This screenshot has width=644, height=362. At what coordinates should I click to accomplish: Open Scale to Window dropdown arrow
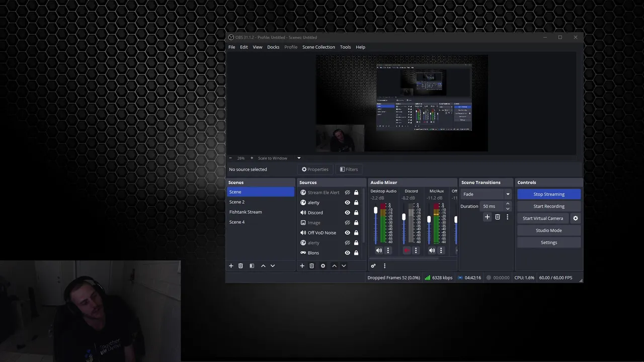click(x=298, y=158)
